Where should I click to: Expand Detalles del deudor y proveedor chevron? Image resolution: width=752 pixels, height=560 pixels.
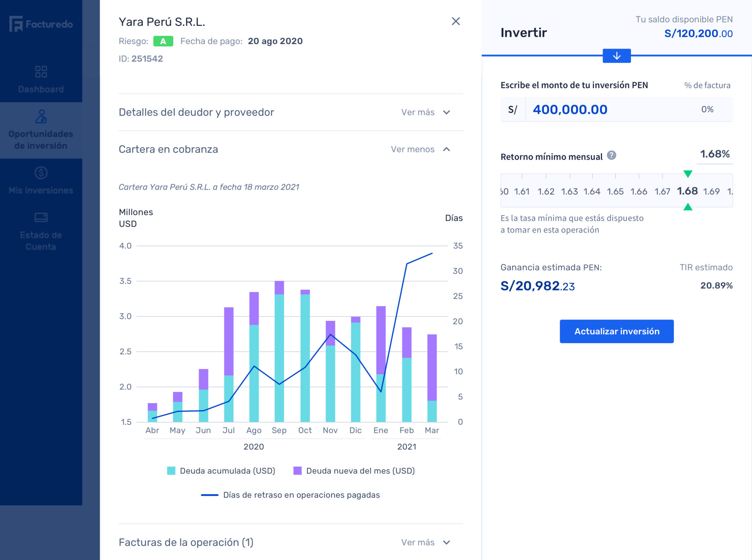[446, 112]
